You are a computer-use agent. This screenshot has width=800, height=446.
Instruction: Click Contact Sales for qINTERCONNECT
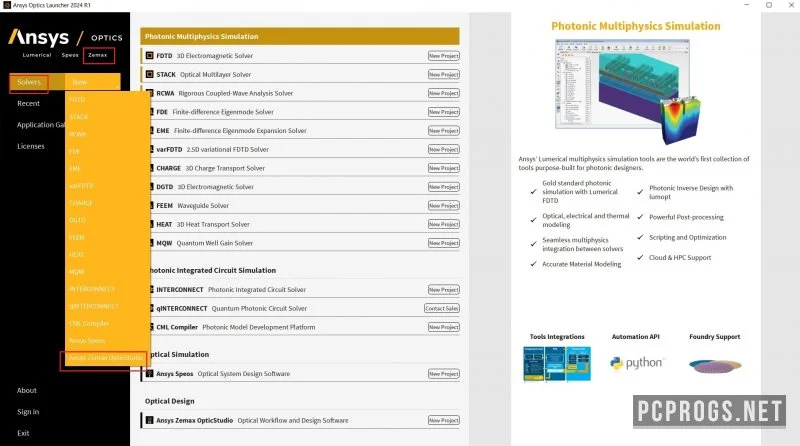tap(442, 308)
